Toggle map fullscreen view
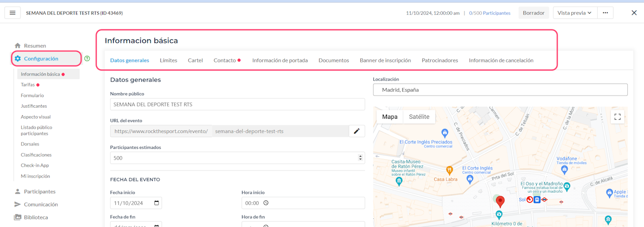Screen dimensions: 644x227 [x=617, y=117]
